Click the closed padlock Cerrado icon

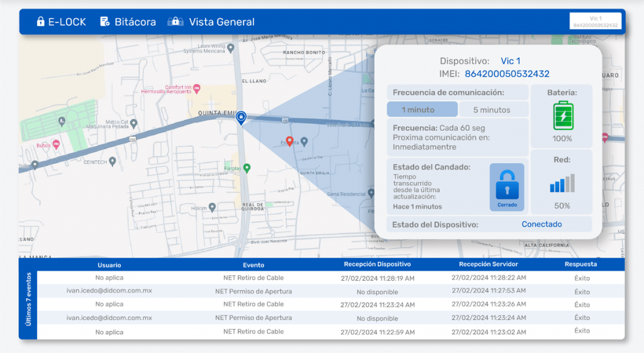pos(507,187)
